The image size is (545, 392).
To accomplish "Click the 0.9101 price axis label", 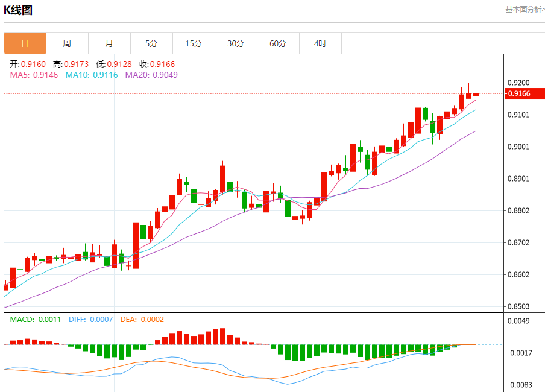I will click(518, 115).
